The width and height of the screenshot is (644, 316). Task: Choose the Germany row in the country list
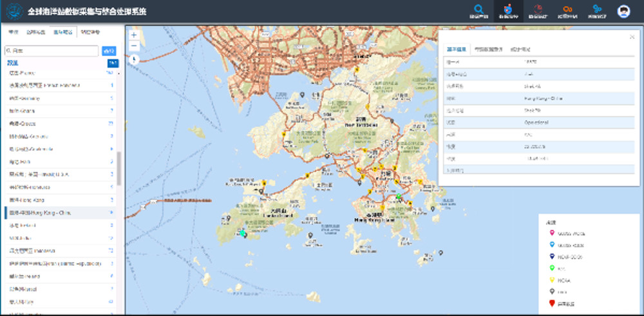point(58,98)
